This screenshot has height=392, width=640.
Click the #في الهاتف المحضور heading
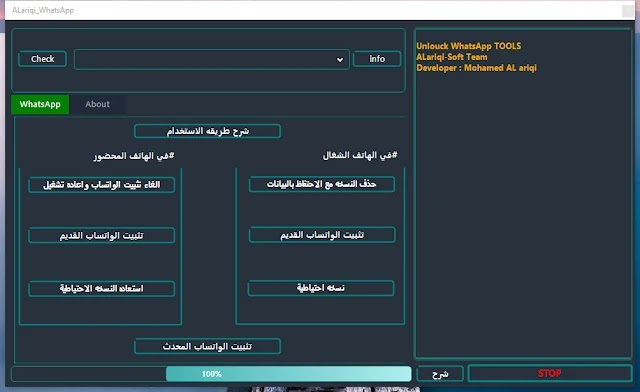(x=134, y=156)
